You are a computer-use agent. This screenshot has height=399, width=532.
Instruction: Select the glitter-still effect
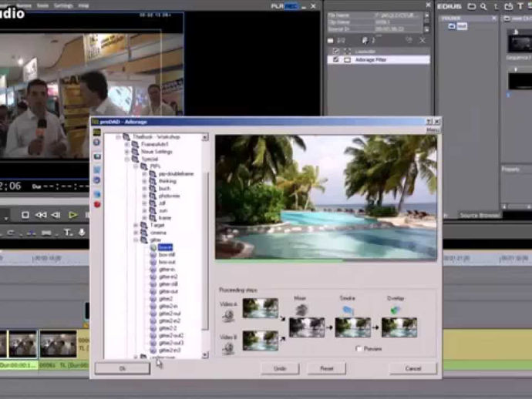[x=168, y=284]
